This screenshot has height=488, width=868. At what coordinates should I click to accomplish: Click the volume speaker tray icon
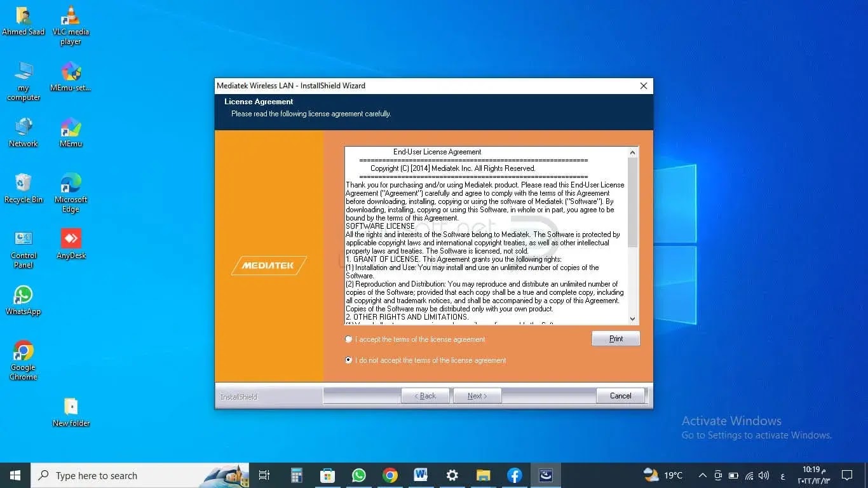tap(764, 475)
